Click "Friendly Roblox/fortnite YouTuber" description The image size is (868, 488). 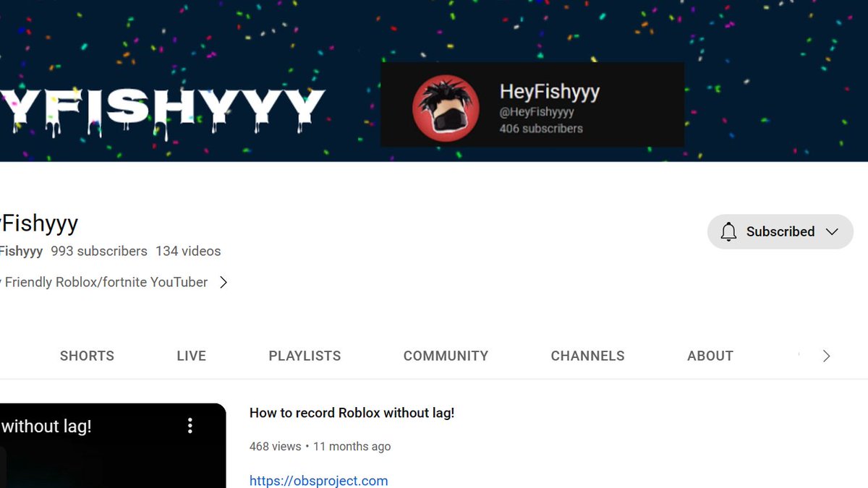pos(106,282)
